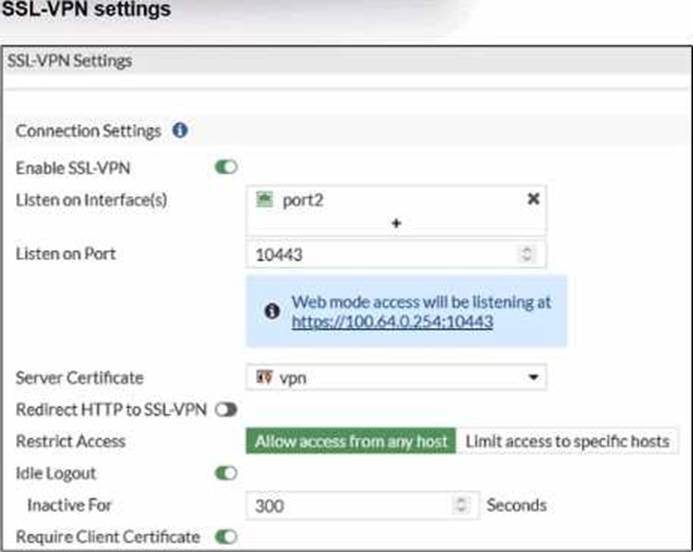693x552 pixels.
Task: Click the info icon in blue notice
Action: [271, 311]
